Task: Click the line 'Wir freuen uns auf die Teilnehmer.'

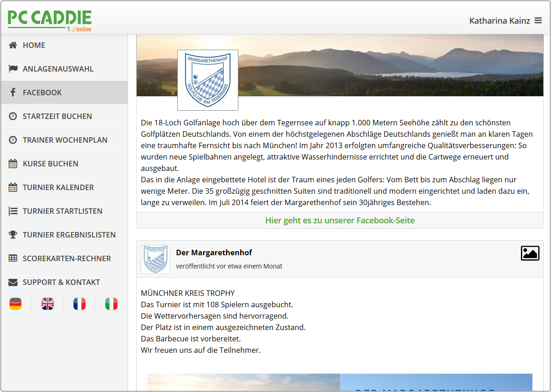Action: (x=201, y=351)
